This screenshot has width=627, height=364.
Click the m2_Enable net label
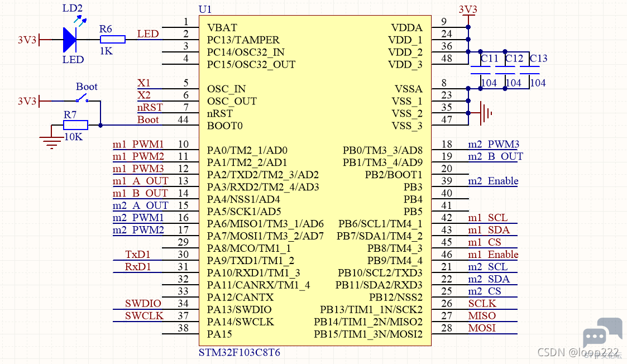494,181
